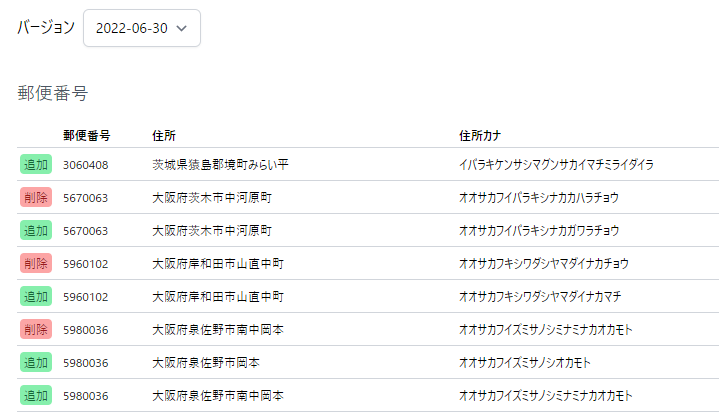Click kana text オオサカフキシワダシヤマダイナカマチ
The image size is (719, 413).
[x=540, y=297]
